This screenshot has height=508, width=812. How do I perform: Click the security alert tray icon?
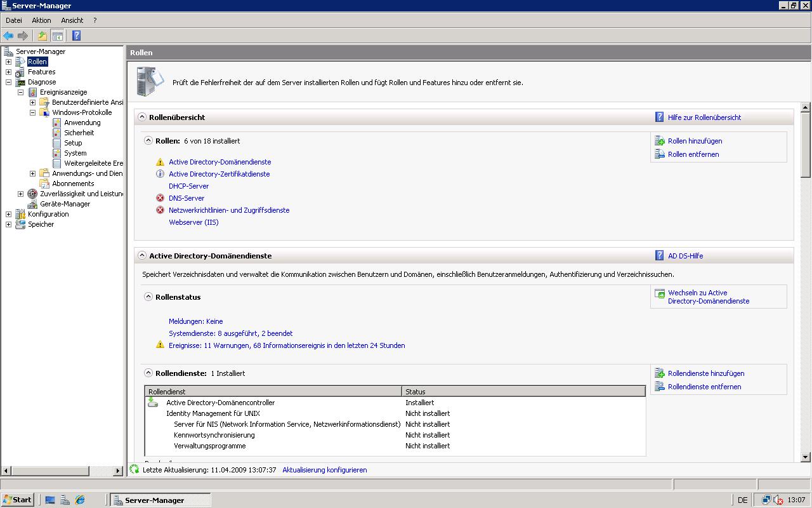point(778,500)
